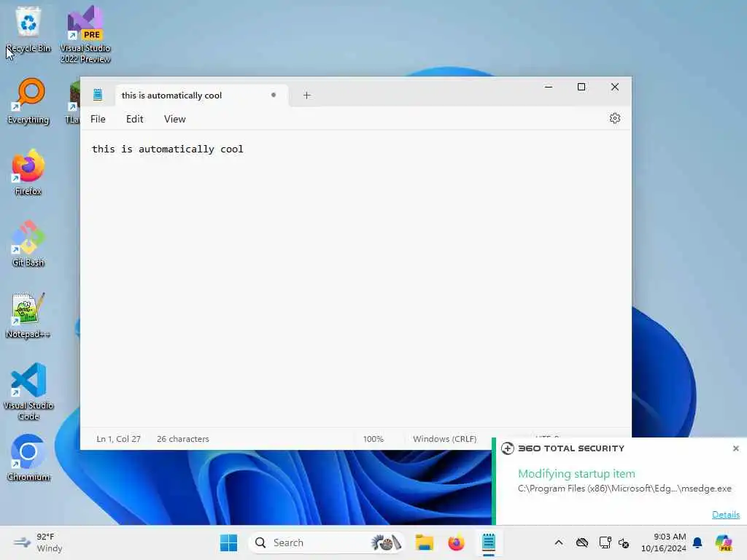The image size is (747, 560).
Task: Dismiss the 360 Total Security notification
Action: 735,448
